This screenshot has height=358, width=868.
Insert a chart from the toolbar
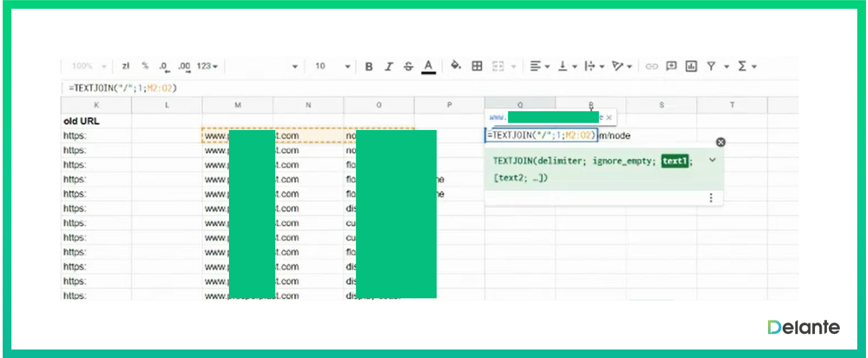click(x=691, y=66)
